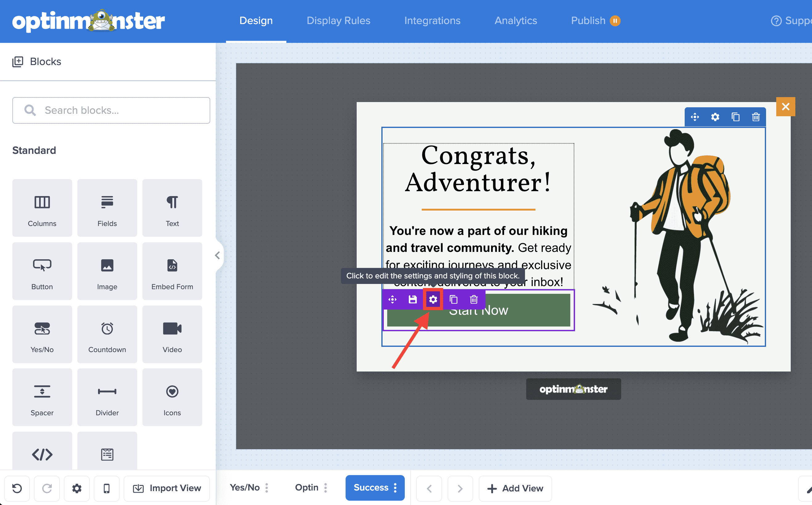Click the Undo icon in bottom toolbar
The width and height of the screenshot is (812, 505).
point(17,489)
